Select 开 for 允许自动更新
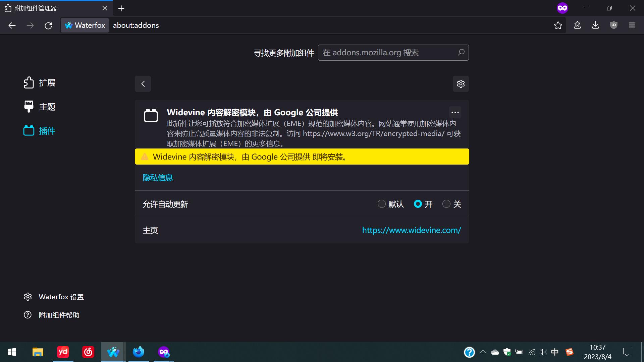This screenshot has height=362, width=644. click(418, 204)
